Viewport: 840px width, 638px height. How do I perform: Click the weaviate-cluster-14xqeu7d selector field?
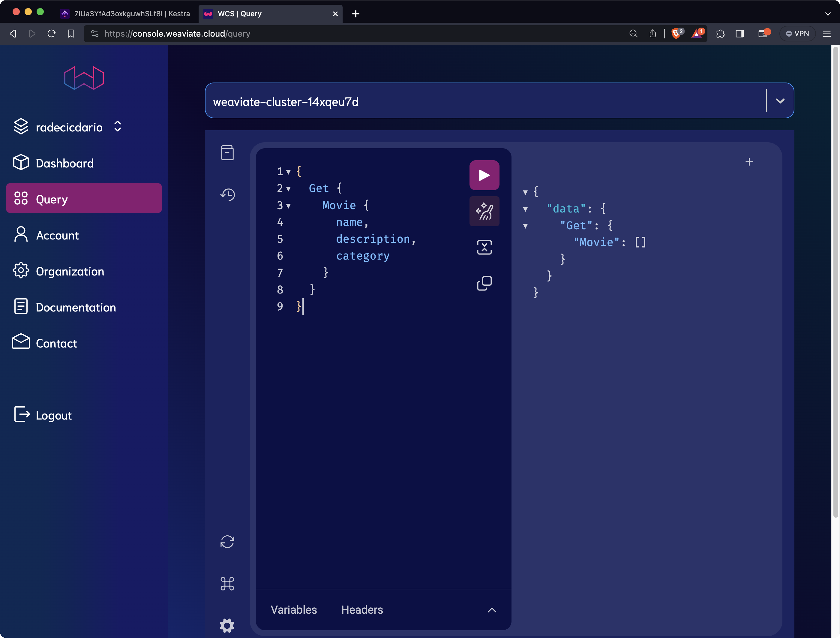click(x=499, y=101)
